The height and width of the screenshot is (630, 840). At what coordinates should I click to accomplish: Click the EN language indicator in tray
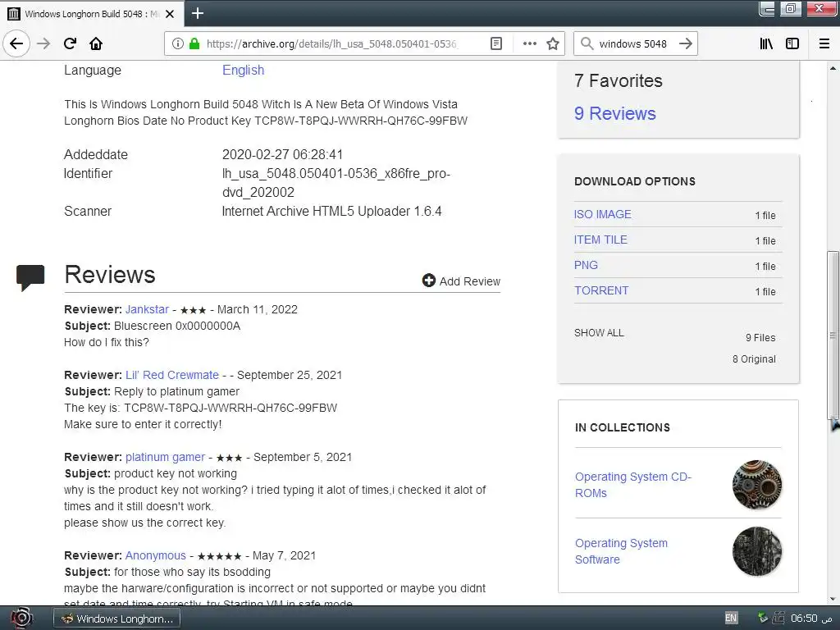pos(731,619)
